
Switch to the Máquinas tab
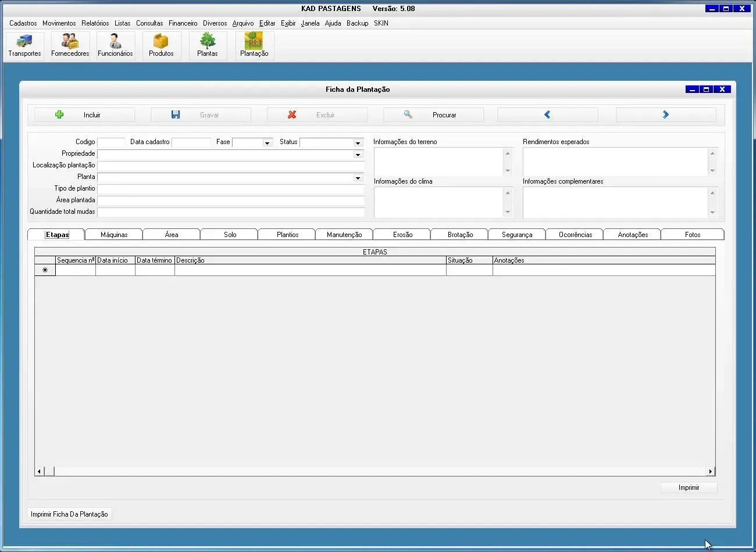114,235
